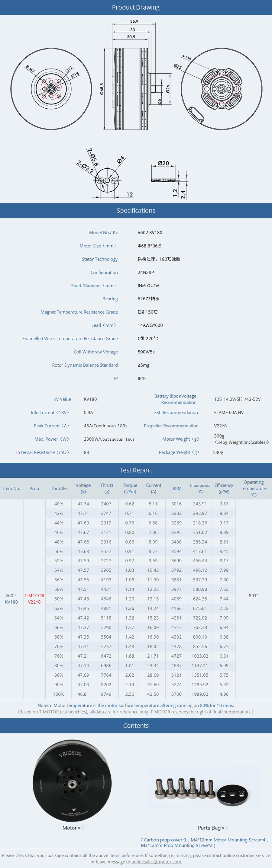The height and width of the screenshot is (868, 272).
Task: Click the Product Drawing section header
Action: point(136,8)
